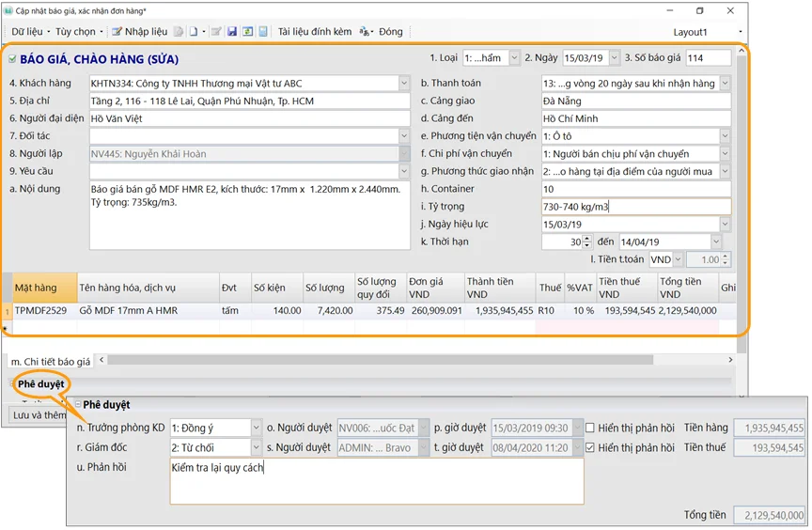This screenshot has width=812, height=530.
Task: Toggle the checkbox beside BÁO GIÁ, CHÀO HÀNG
Action: (x=12, y=59)
